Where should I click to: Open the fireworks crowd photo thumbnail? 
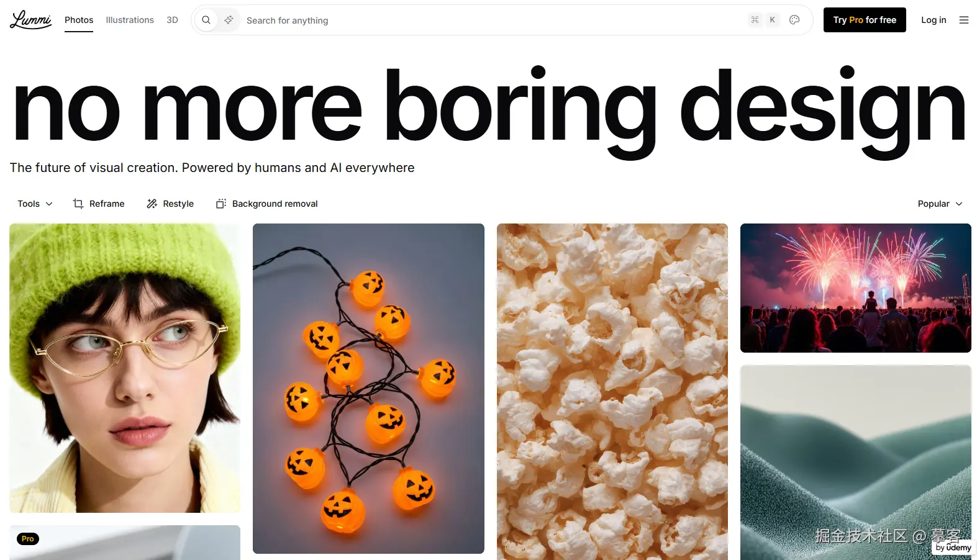click(856, 288)
